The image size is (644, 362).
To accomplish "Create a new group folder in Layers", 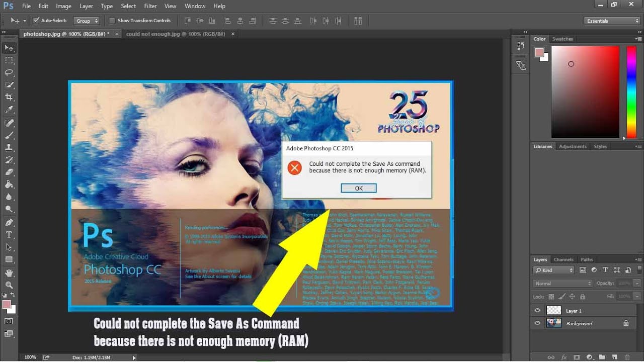I will tap(602, 357).
